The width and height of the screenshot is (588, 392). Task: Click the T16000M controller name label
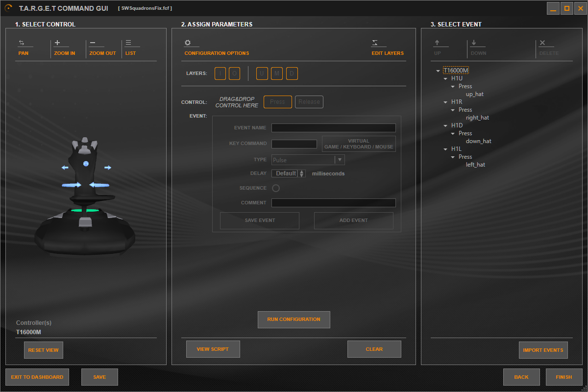pos(28,332)
